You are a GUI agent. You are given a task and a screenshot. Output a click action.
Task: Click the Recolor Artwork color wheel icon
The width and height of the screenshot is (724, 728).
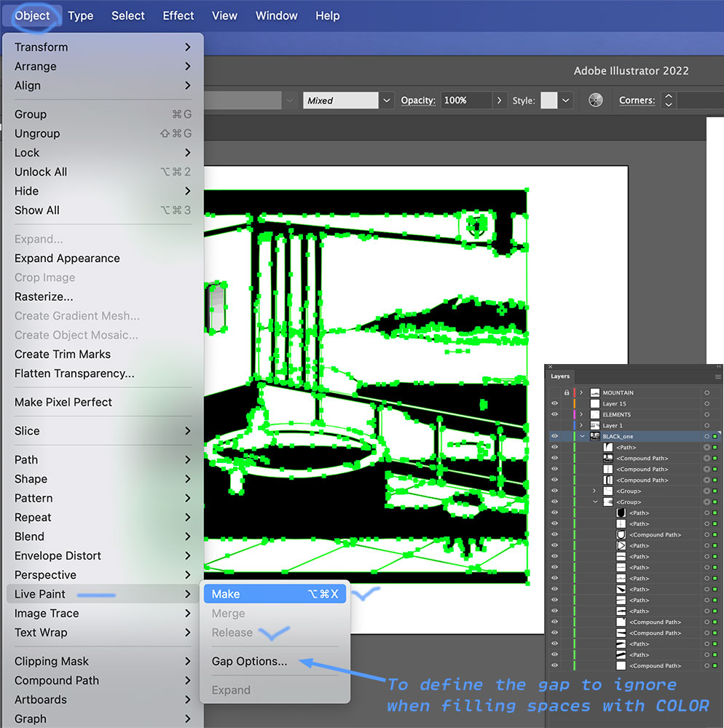tap(596, 100)
